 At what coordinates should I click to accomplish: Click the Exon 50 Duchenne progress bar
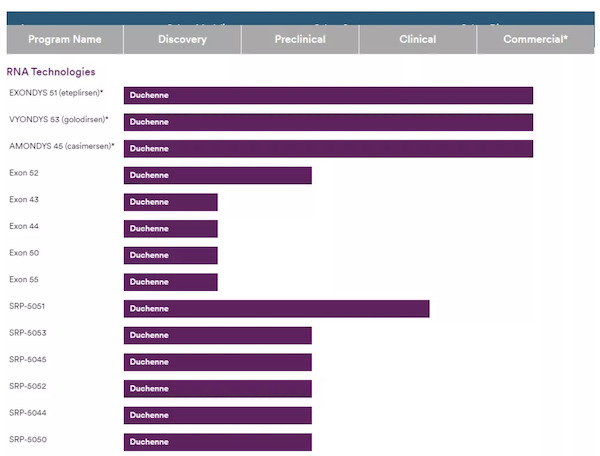pos(171,256)
